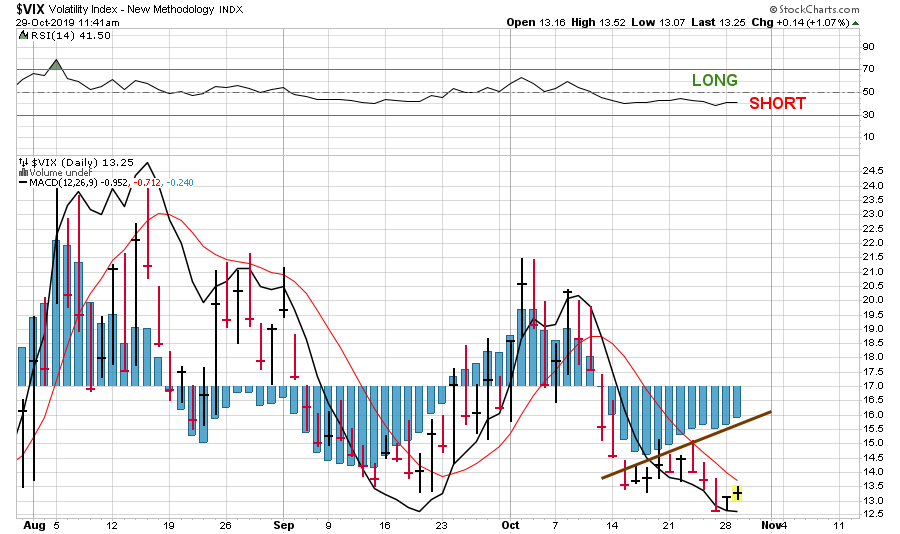Click the RSI(14) line legend marker

point(24,36)
